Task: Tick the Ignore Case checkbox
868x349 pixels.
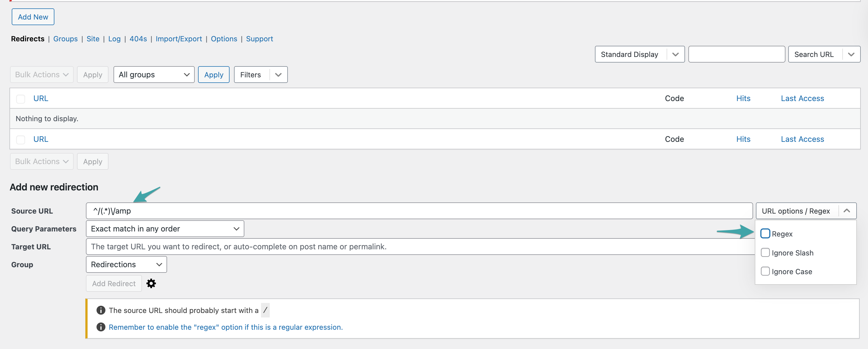Action: [765, 271]
